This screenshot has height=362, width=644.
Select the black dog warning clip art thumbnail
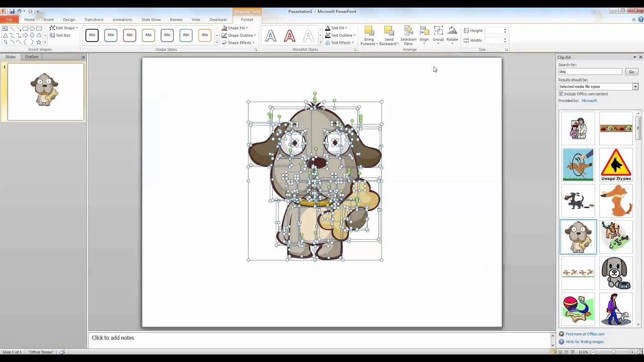coord(616,164)
